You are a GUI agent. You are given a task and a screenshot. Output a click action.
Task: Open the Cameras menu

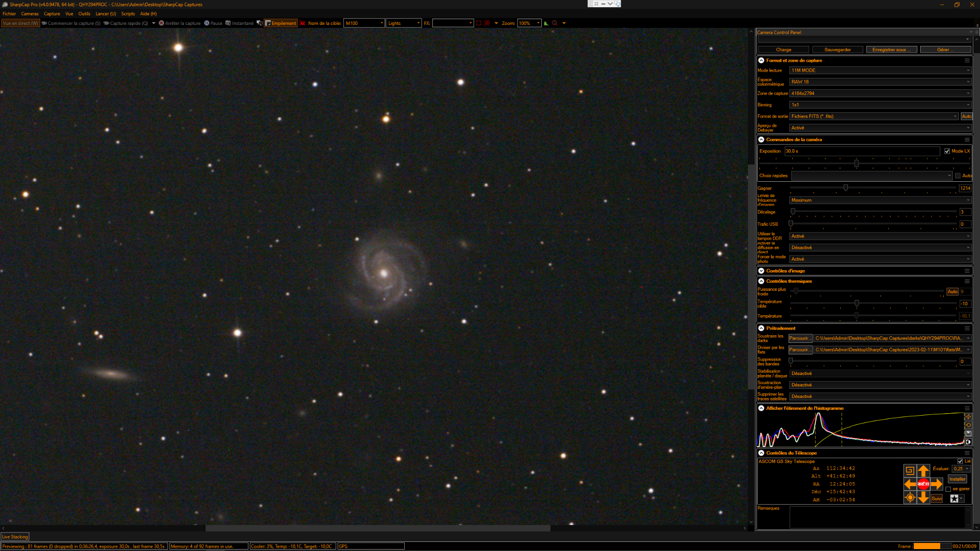tap(30, 14)
